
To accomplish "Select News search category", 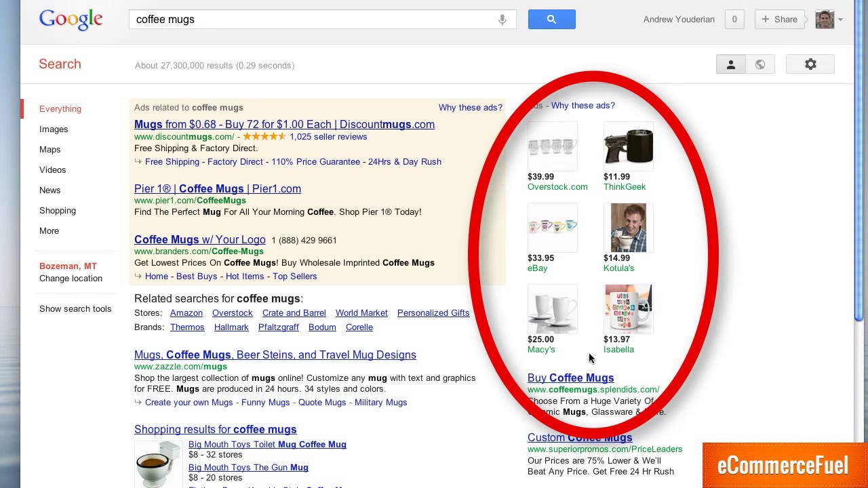I will tap(50, 190).
